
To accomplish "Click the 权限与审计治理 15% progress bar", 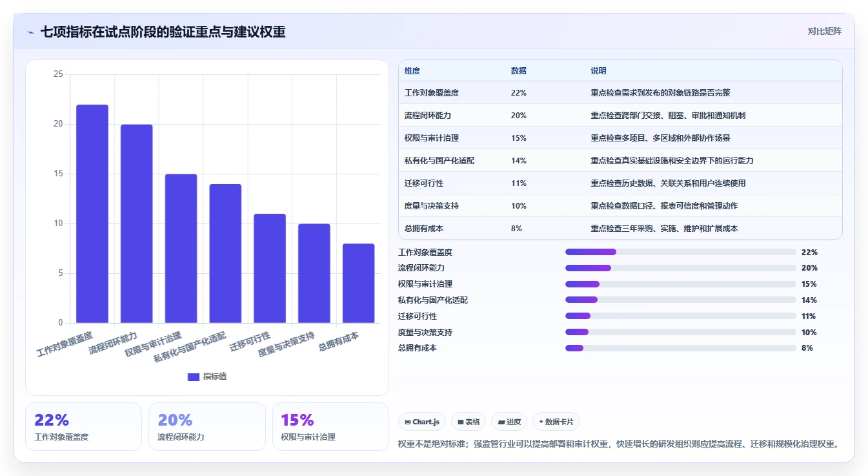I will click(x=681, y=284).
